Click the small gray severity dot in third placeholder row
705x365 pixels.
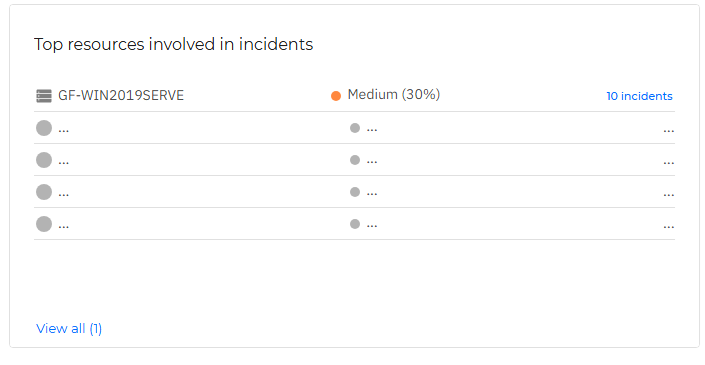pyautogui.click(x=355, y=192)
